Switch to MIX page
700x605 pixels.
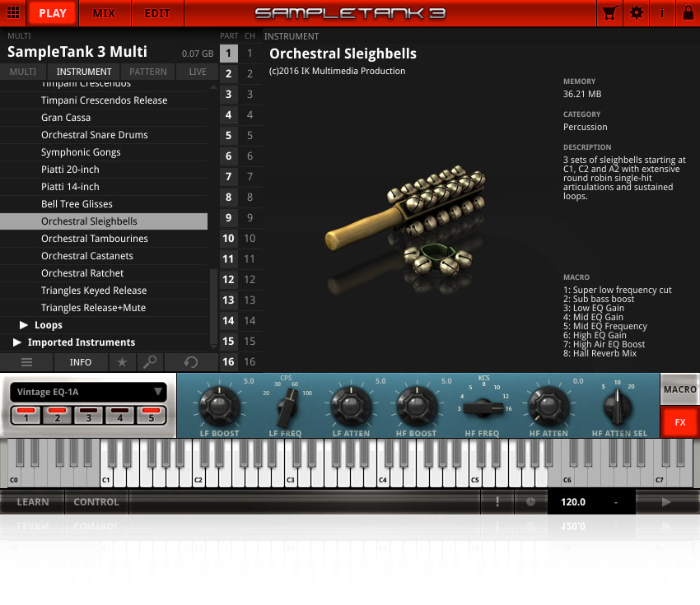(x=104, y=13)
